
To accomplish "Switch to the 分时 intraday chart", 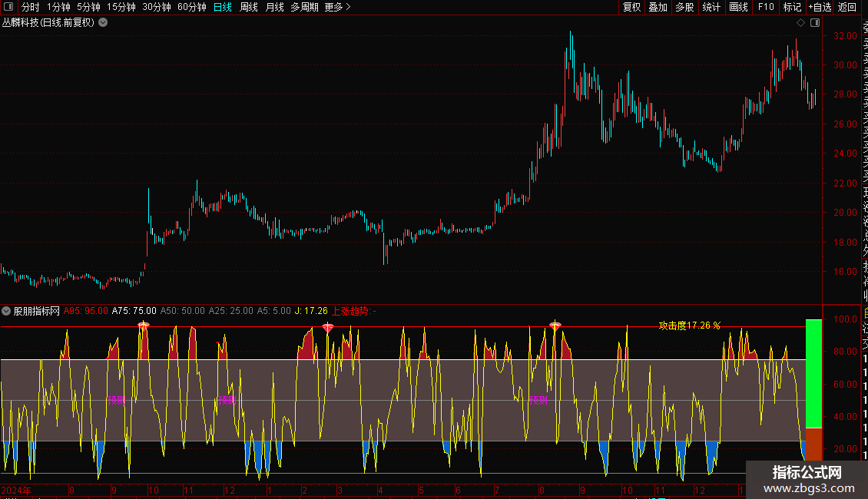I will [x=31, y=7].
